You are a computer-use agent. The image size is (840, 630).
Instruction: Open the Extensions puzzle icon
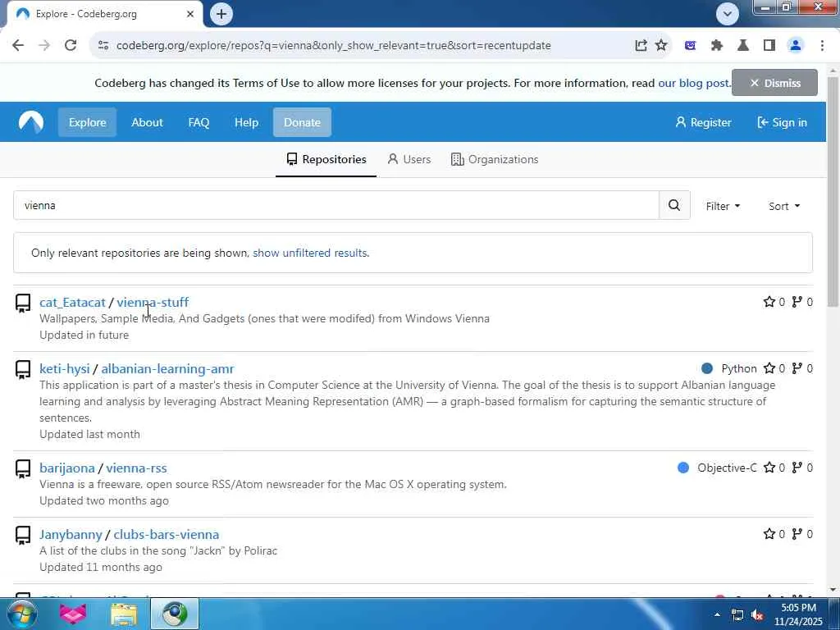click(717, 46)
